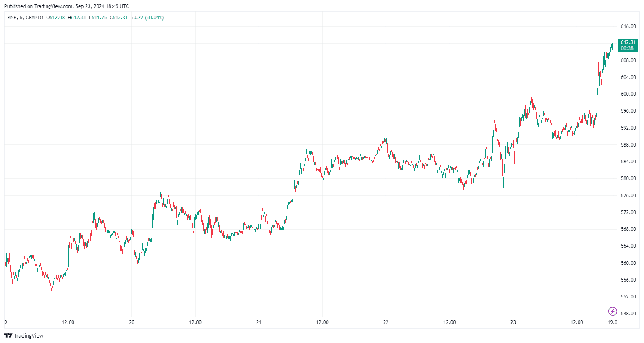This screenshot has width=644, height=343.
Task: Click the +0.22 (+0.04%) change value
Action: (147, 18)
